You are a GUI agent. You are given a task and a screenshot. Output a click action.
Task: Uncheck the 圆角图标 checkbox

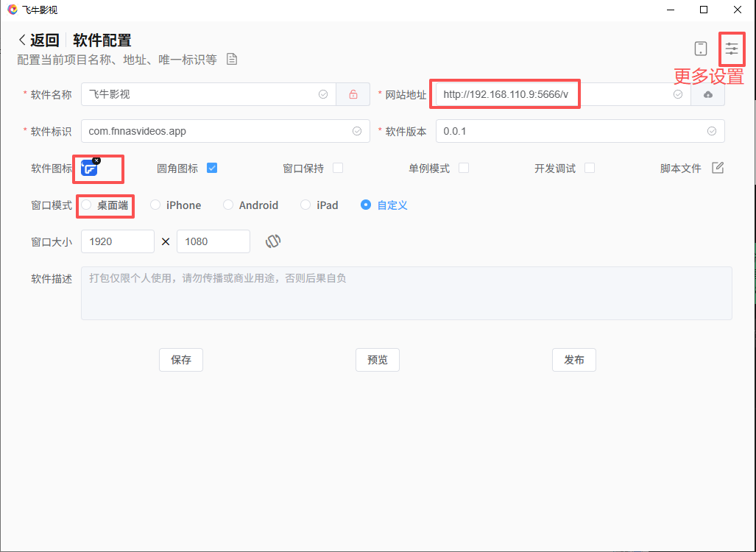click(x=212, y=168)
